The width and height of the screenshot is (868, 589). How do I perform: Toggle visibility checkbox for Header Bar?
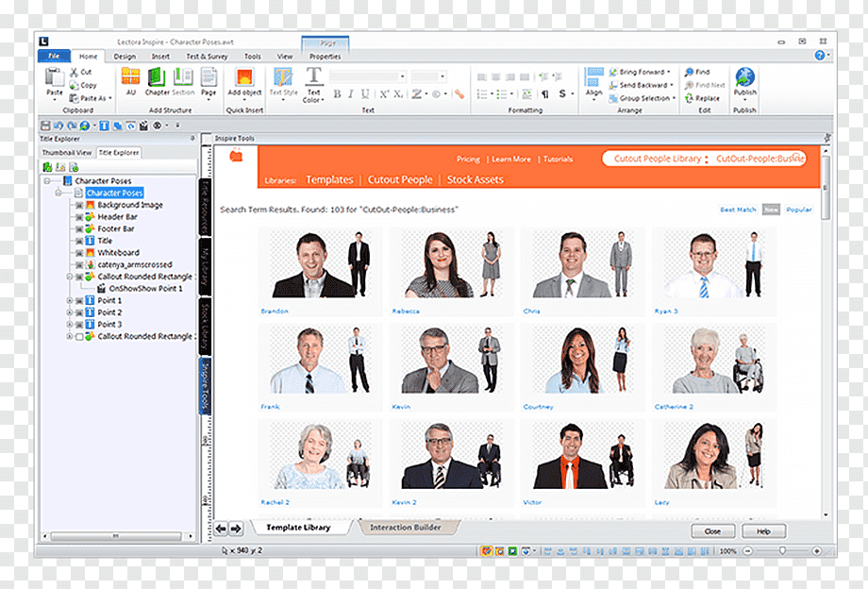[79, 217]
